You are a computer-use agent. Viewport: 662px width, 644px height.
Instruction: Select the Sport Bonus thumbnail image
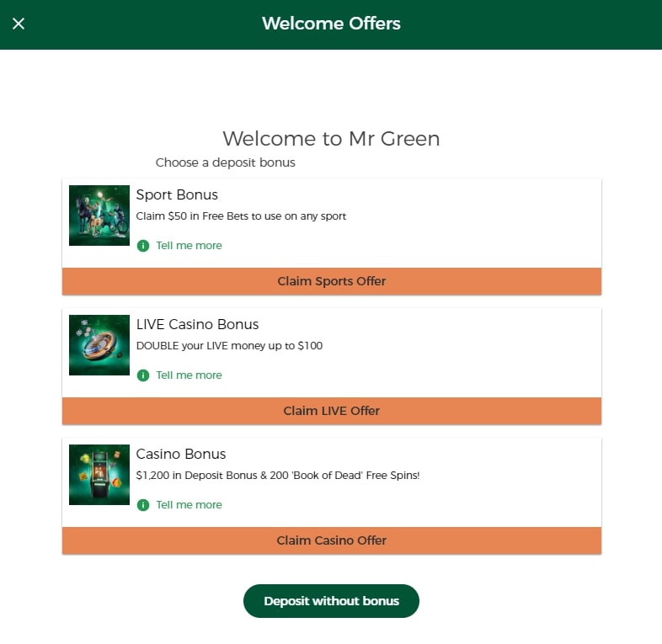(99, 216)
